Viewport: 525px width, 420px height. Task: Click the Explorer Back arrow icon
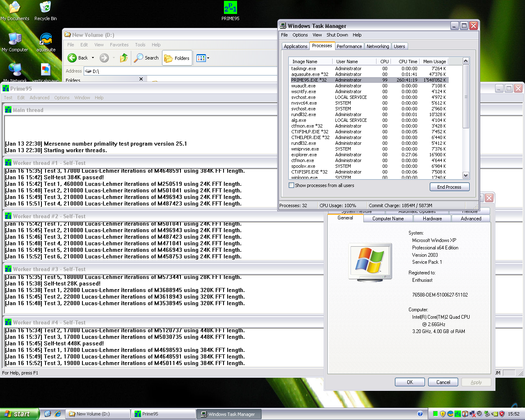point(73,58)
